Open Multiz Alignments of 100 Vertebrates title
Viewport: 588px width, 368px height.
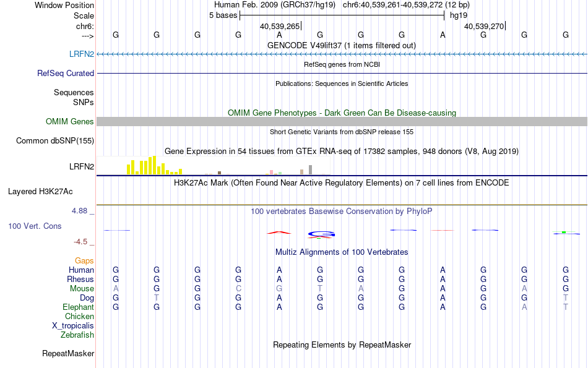click(342, 252)
